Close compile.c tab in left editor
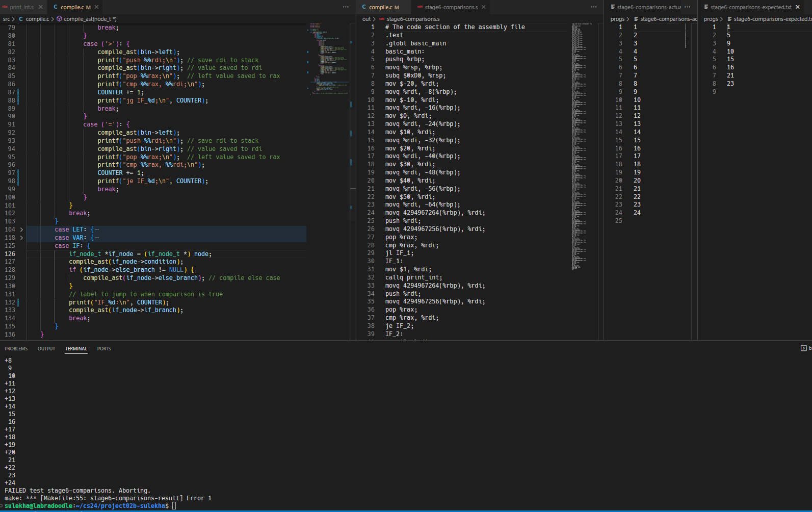This screenshot has height=512, width=812. pyautogui.click(x=96, y=7)
